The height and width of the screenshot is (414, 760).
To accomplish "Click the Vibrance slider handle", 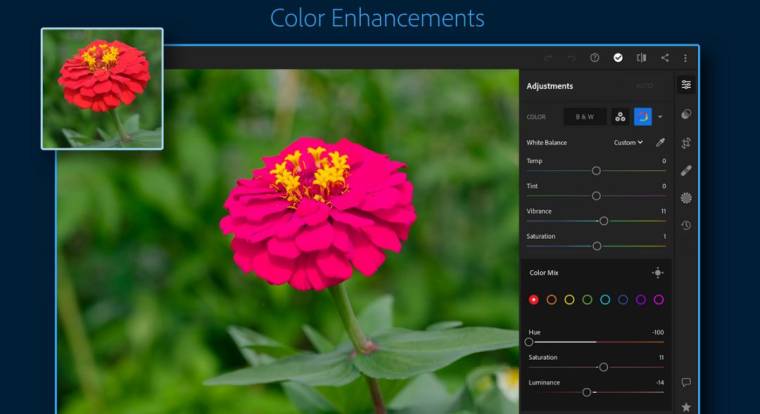I will pos(603,220).
